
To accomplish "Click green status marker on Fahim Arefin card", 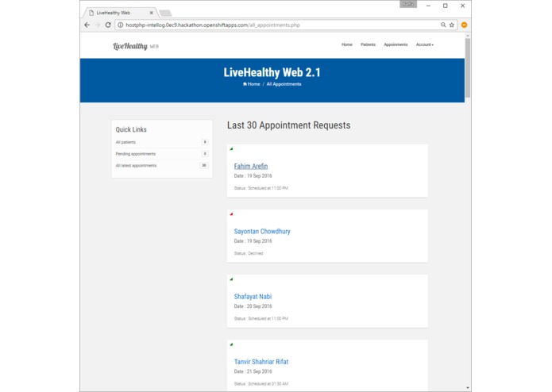I will [x=231, y=148].
